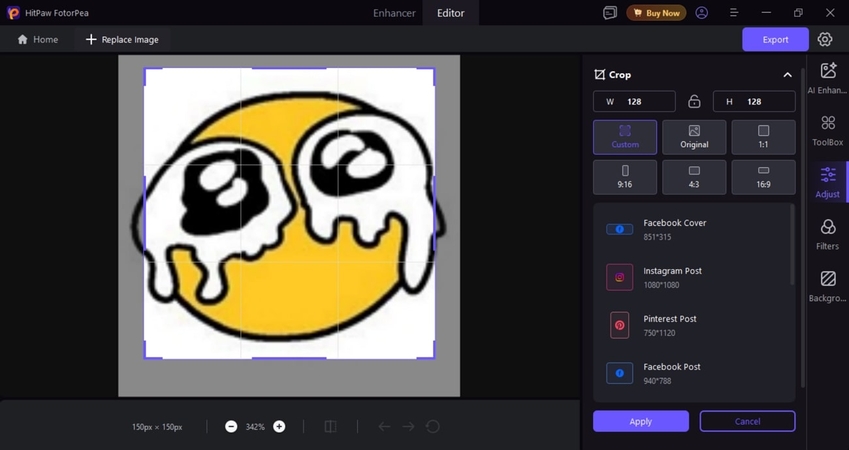The height and width of the screenshot is (450, 849).
Task: Open the Adjust sidebar panel
Action: tap(827, 182)
